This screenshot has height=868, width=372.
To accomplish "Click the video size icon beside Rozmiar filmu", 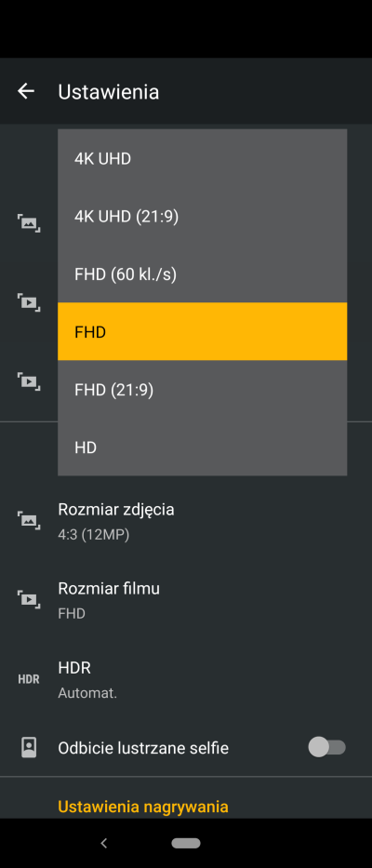I will [x=28, y=600].
